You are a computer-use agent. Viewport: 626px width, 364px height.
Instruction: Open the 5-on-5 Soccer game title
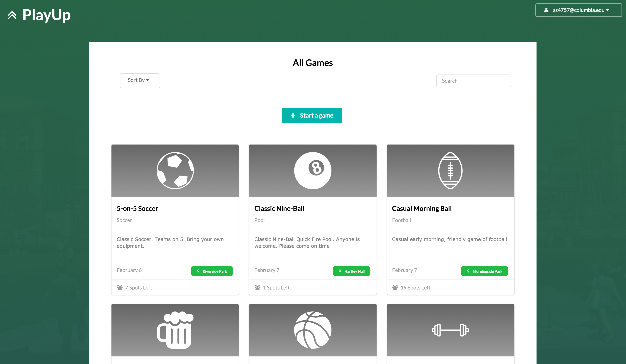tap(137, 208)
